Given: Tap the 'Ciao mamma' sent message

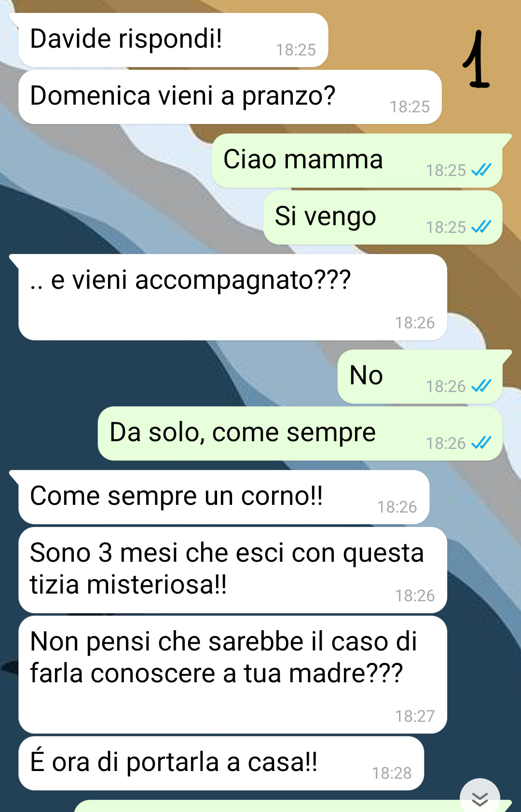Looking at the screenshot, I should [x=357, y=161].
